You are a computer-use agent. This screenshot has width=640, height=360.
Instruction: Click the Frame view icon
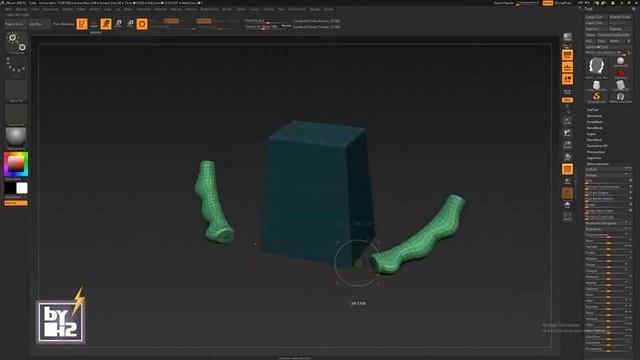point(567,121)
